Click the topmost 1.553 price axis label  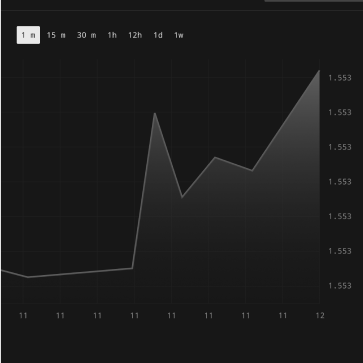(340, 78)
